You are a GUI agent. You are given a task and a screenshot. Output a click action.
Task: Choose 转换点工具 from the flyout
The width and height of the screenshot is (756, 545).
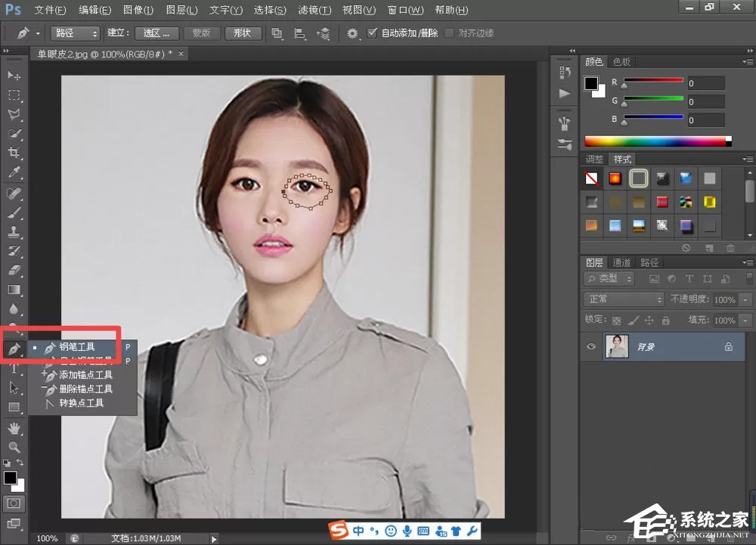click(81, 403)
